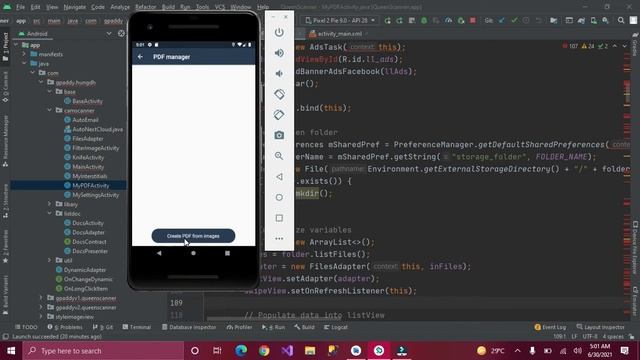Click emulator sidebar Overview square icon
This screenshot has height=360, width=640.
(x=279, y=218)
